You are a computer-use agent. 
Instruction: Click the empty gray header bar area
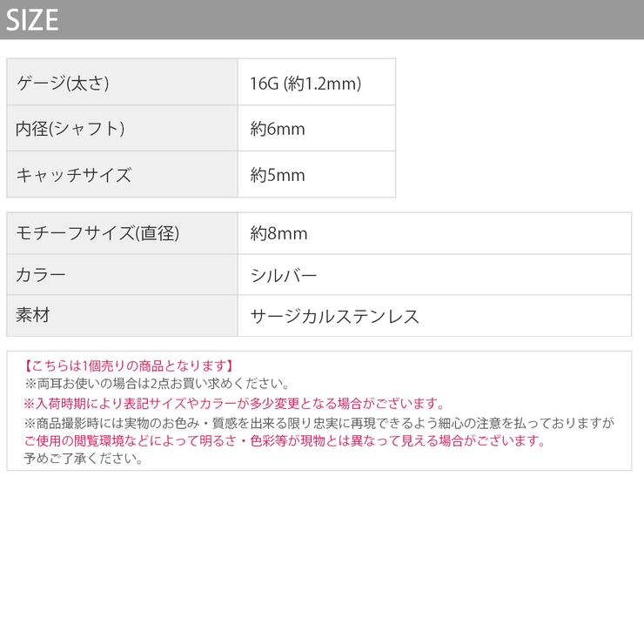(348, 20)
